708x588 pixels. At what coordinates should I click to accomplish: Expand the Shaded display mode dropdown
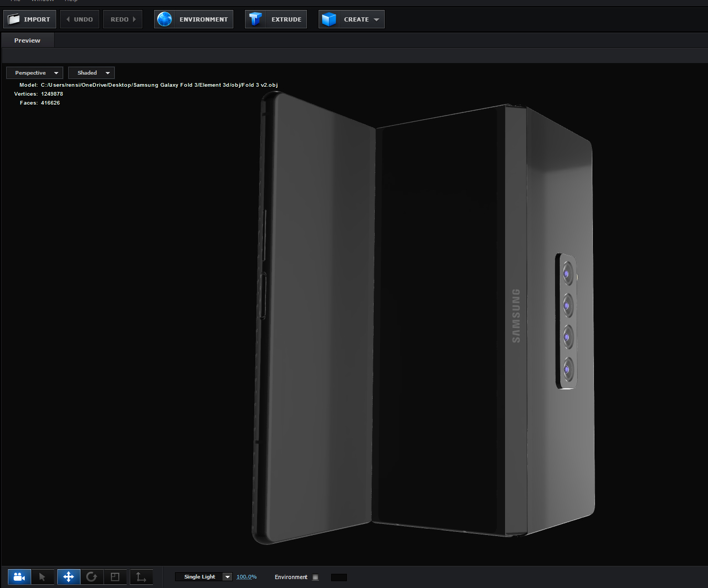pyautogui.click(x=91, y=73)
